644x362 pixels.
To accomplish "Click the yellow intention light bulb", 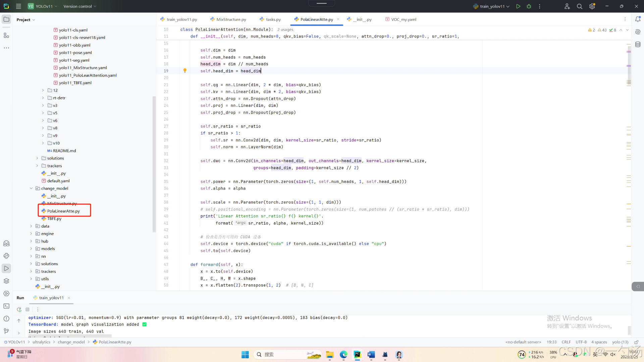I will (x=185, y=71).
